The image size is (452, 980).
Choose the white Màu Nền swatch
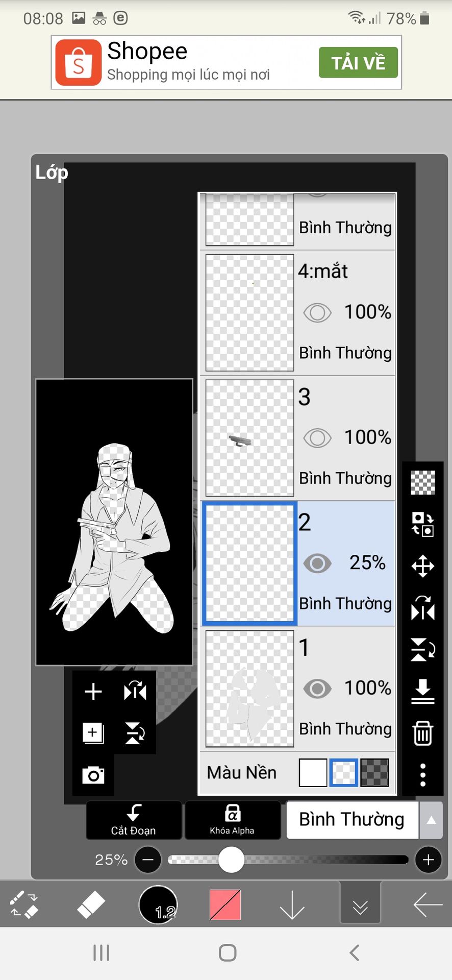pyautogui.click(x=313, y=772)
